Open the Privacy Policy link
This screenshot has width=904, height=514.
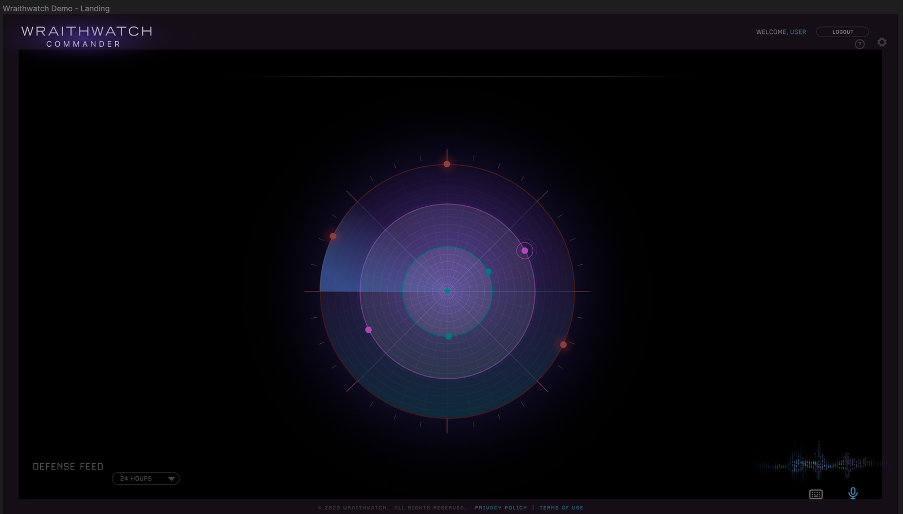coord(500,508)
